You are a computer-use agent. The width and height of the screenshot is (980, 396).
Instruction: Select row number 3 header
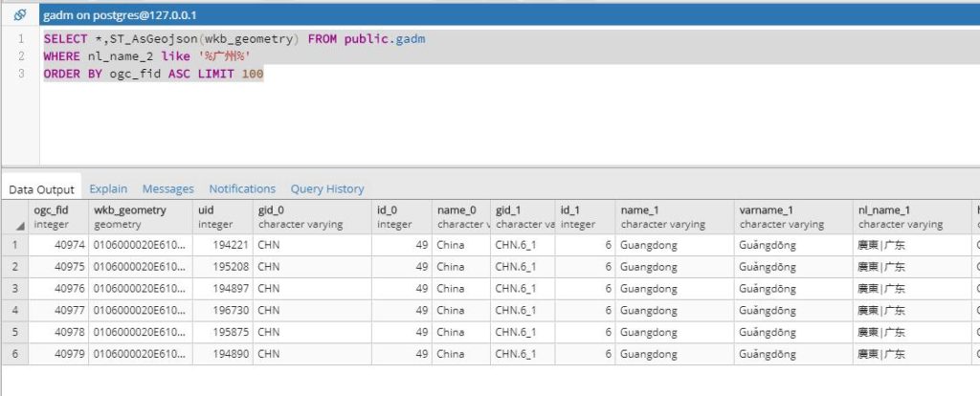[15, 289]
